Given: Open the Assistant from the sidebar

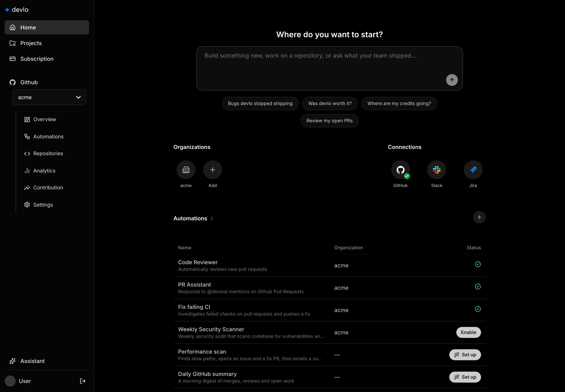Looking at the screenshot, I should [47, 361].
